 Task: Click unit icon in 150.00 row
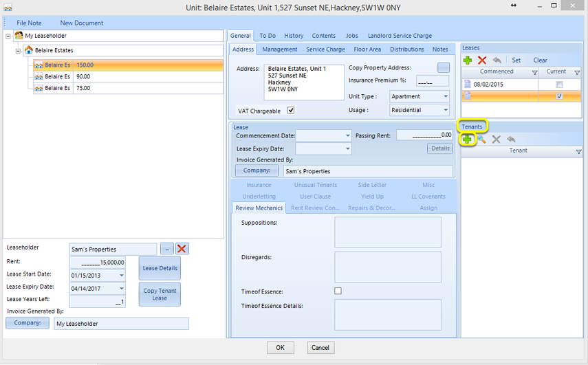coord(39,65)
